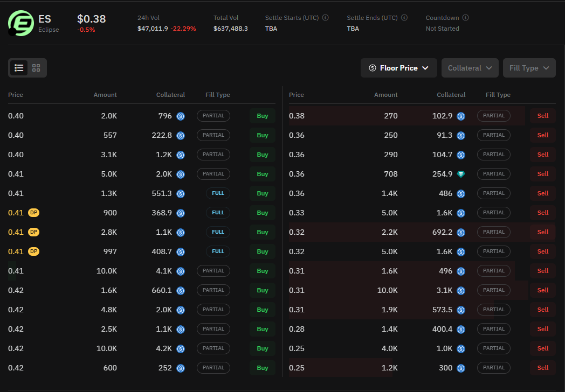Click the info icon next to Settle Ends
565x392 pixels.
[404, 17]
